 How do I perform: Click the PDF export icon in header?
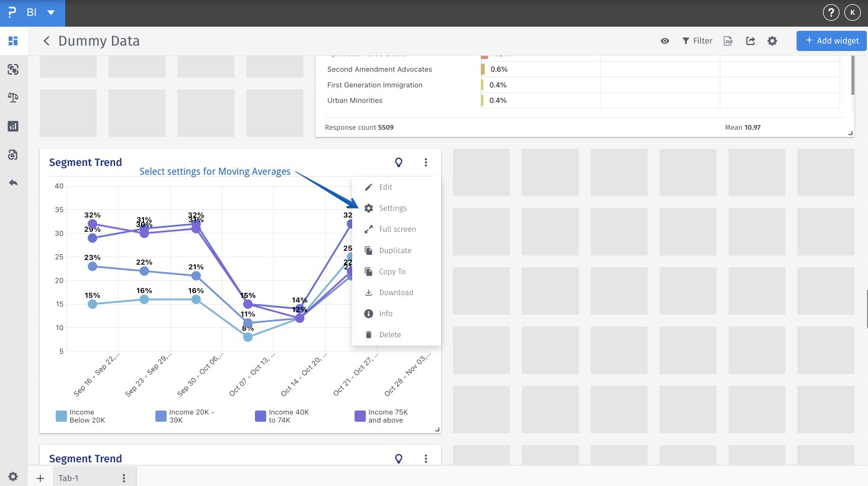(728, 41)
